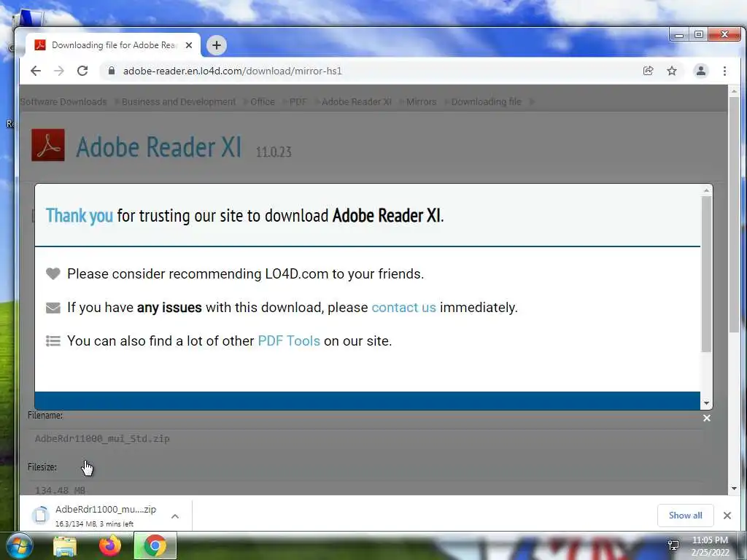Click the padlock site info icon
The image size is (747, 560).
click(112, 71)
